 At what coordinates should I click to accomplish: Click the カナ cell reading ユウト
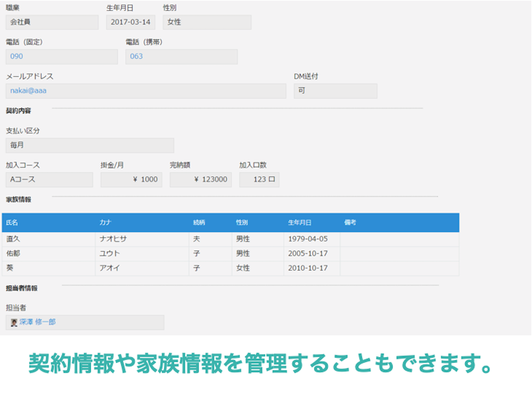click(110, 254)
